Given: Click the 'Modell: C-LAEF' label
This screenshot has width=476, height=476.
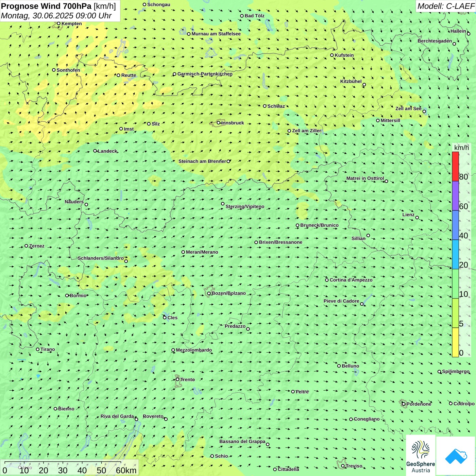Looking at the screenshot, I should (446, 6).
